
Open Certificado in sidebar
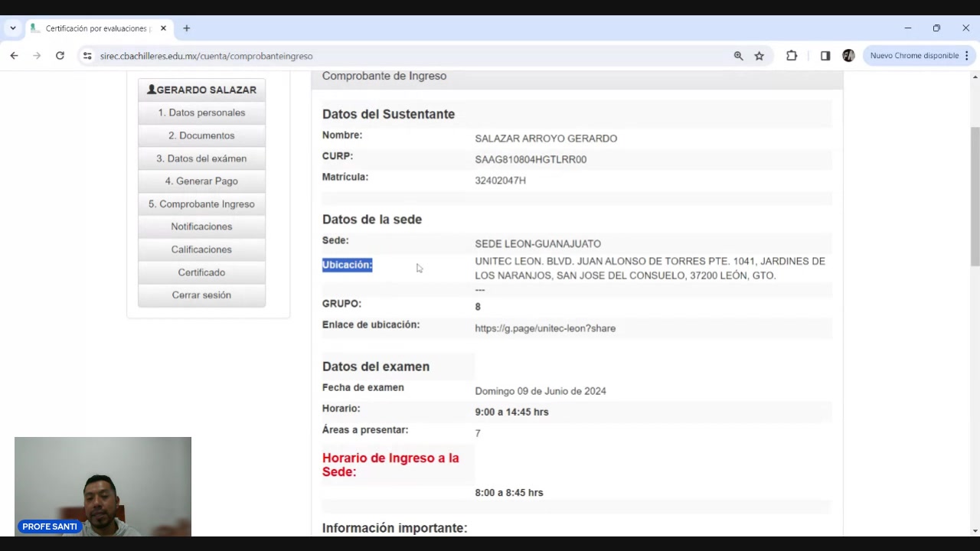click(201, 272)
